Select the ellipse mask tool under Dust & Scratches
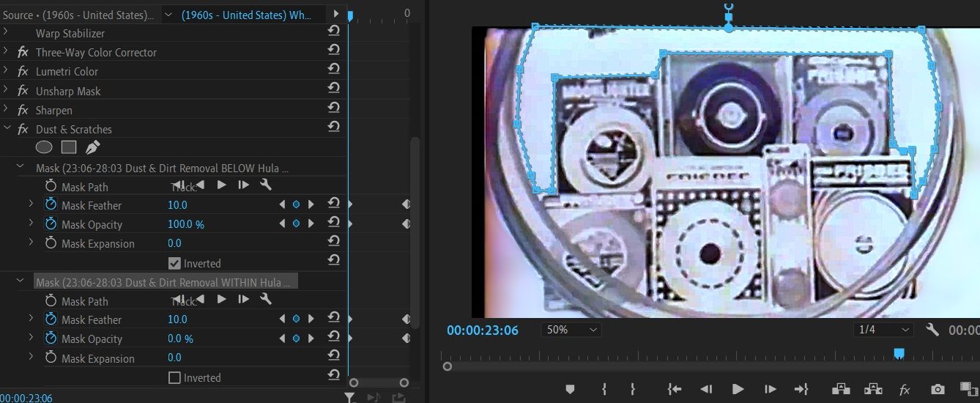The image size is (980, 403). (45, 147)
